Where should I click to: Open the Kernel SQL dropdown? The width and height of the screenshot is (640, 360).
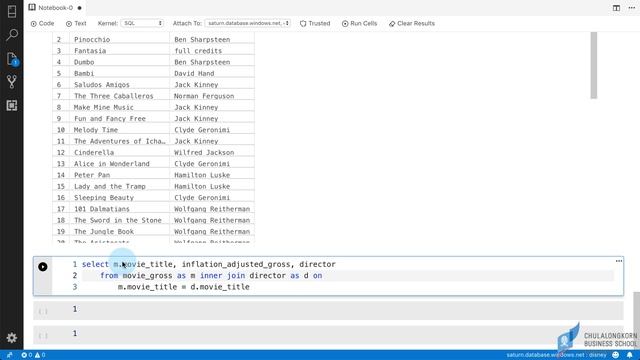(142, 23)
